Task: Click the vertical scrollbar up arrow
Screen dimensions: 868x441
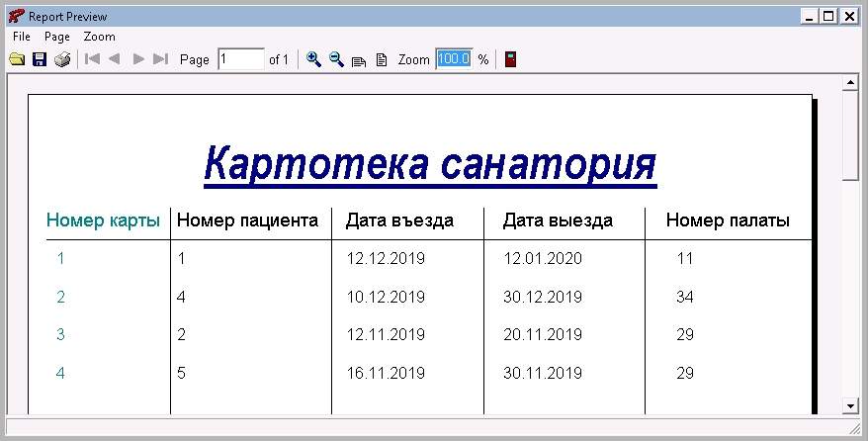Action: (x=850, y=83)
